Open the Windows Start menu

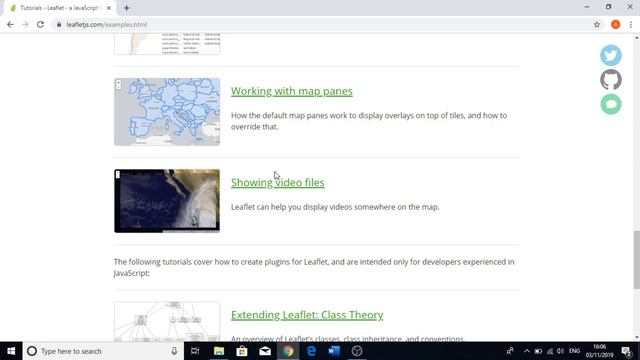coord(11,351)
